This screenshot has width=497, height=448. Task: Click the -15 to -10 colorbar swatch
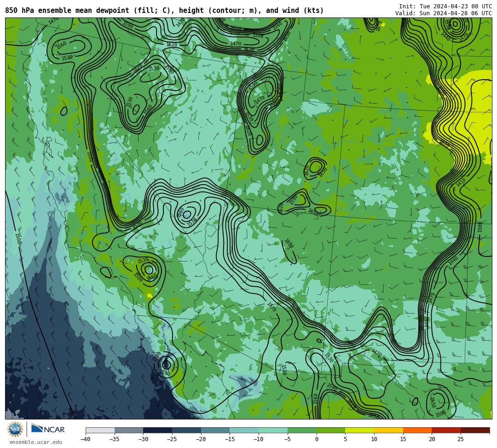click(244, 430)
